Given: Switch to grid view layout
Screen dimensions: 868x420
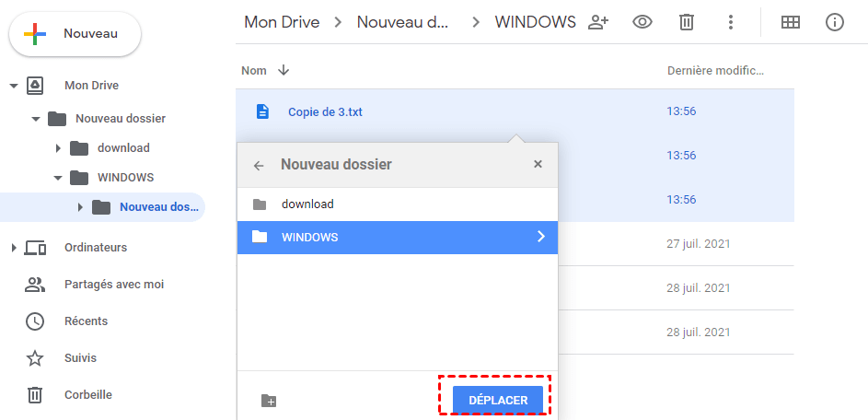Looking at the screenshot, I should point(790,22).
